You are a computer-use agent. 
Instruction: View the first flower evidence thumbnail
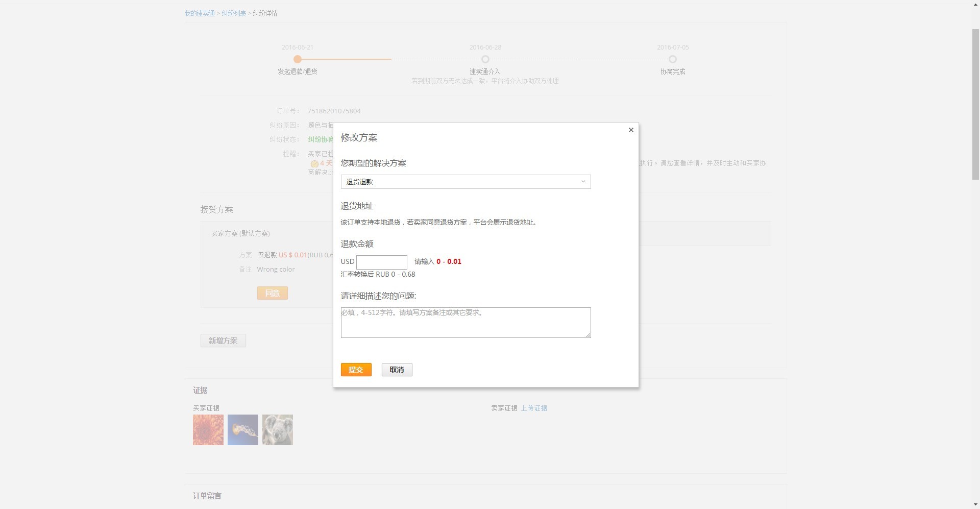tap(208, 429)
